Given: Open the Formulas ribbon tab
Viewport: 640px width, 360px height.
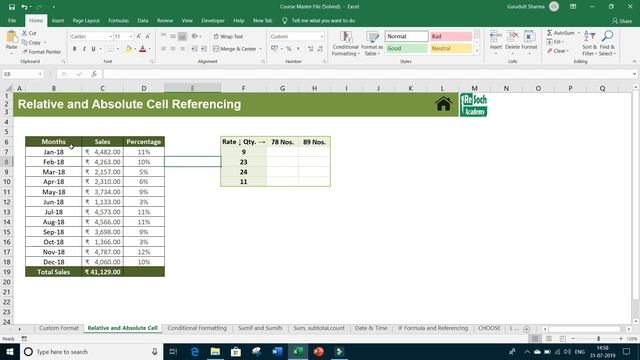Looking at the screenshot, I should 118,20.
